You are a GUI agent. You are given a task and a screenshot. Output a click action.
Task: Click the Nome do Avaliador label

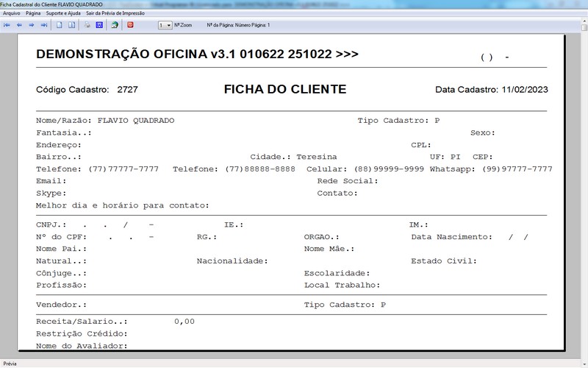coord(82,346)
